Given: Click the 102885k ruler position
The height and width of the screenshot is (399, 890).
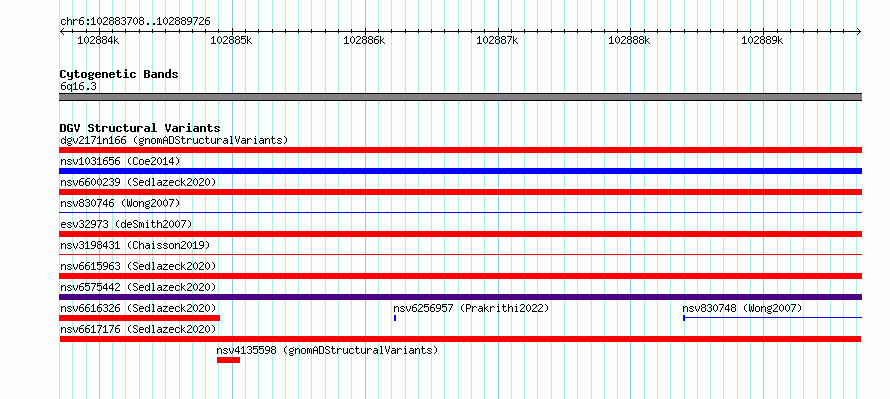Looking at the screenshot, I should (x=231, y=40).
